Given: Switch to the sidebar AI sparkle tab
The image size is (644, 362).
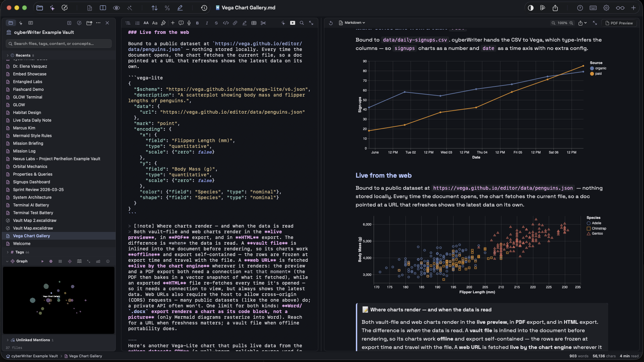Looking at the screenshot, I should pos(21,23).
